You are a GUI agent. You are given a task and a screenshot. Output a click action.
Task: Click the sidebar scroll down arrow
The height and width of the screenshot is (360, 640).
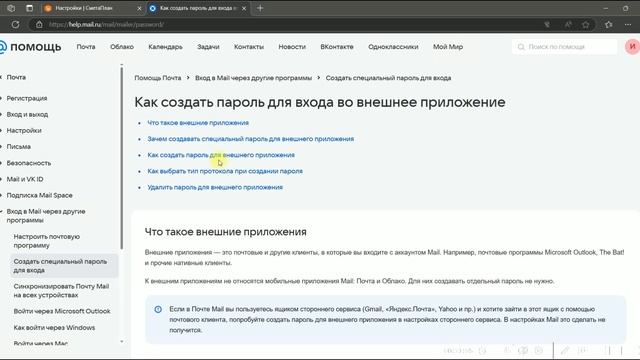122,342
